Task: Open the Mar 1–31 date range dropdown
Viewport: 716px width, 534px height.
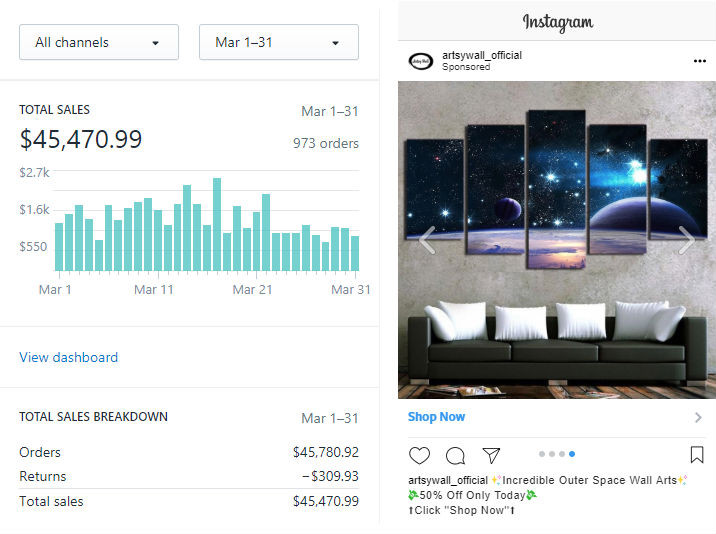Action: point(278,42)
